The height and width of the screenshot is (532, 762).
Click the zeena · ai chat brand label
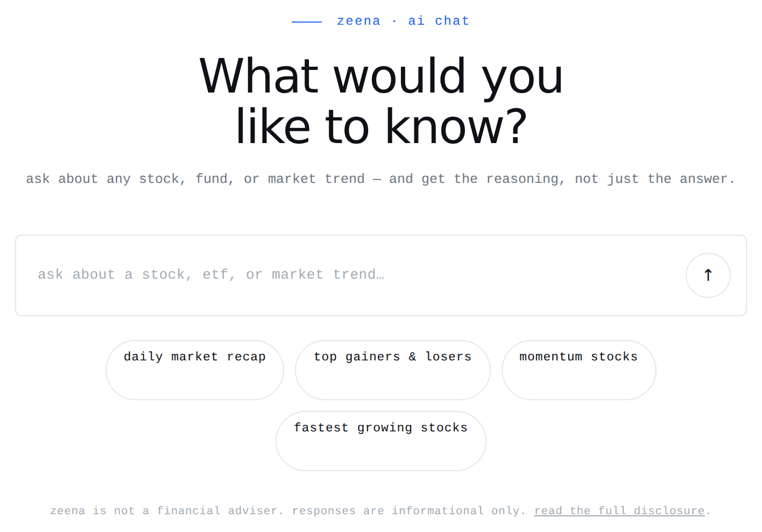coord(403,21)
